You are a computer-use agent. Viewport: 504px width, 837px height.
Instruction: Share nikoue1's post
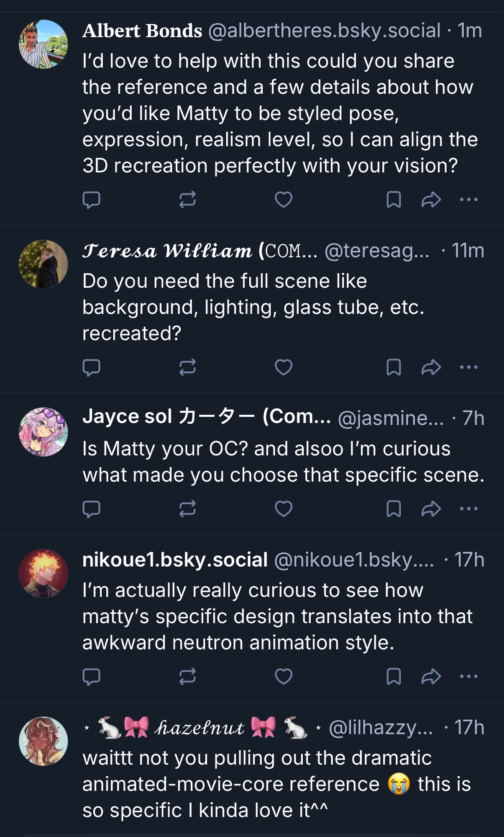pos(431,676)
